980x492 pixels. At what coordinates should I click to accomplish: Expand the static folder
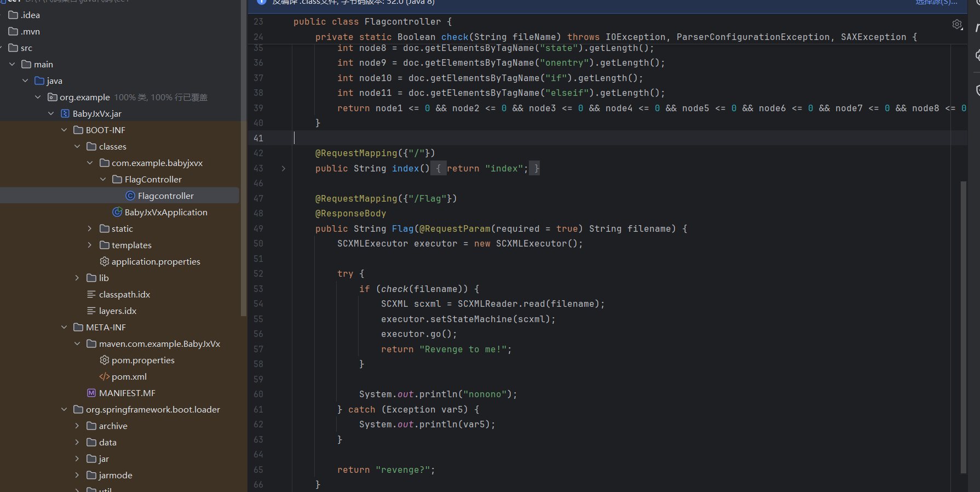90,228
